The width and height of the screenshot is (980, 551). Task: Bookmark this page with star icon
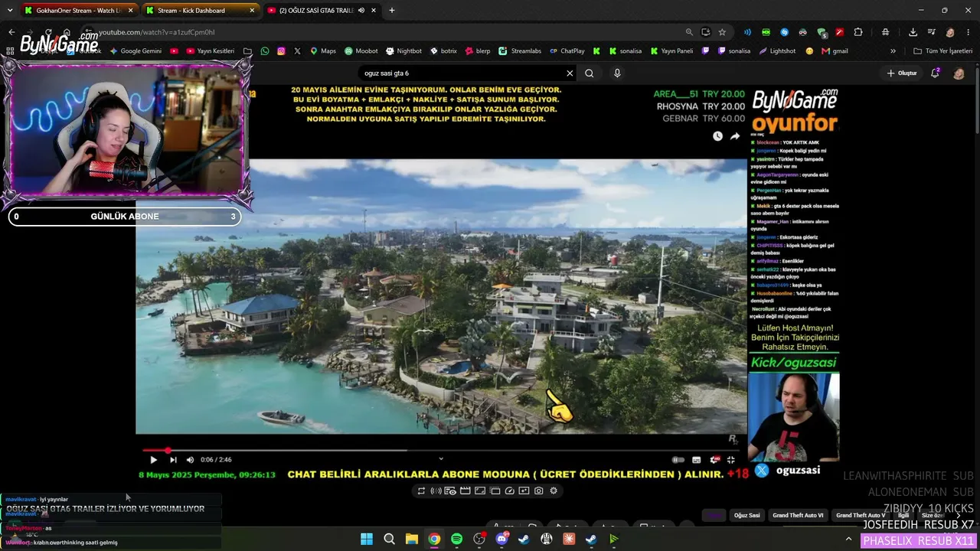point(722,32)
